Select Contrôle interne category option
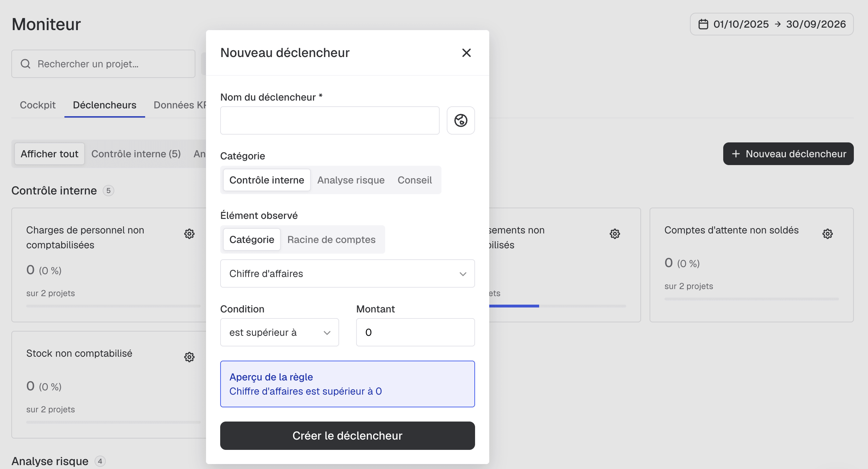 pyautogui.click(x=267, y=180)
